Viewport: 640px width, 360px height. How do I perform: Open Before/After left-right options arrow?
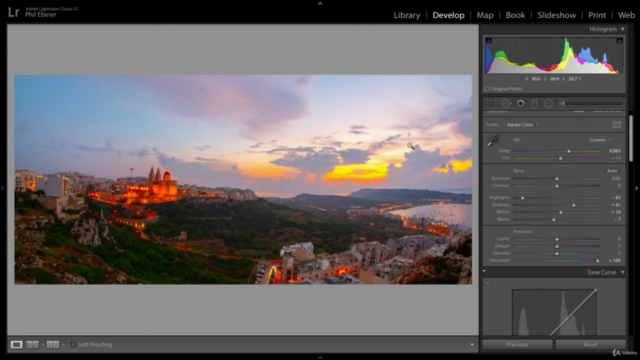(x=42, y=345)
